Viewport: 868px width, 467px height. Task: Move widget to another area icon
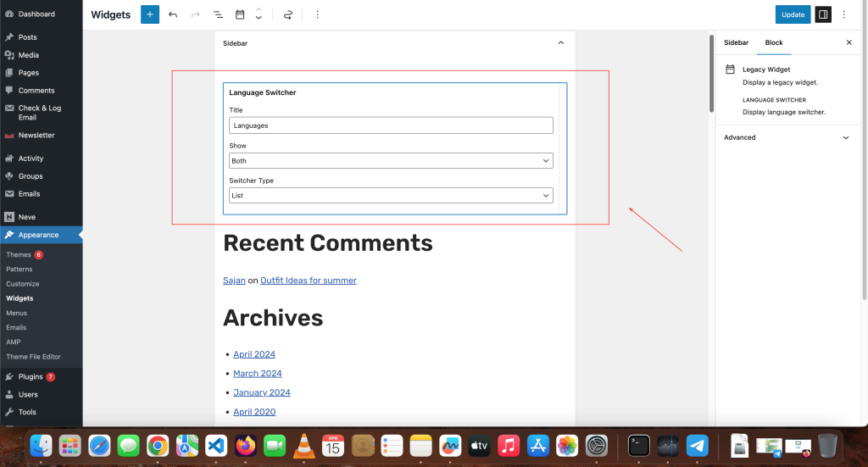click(288, 15)
